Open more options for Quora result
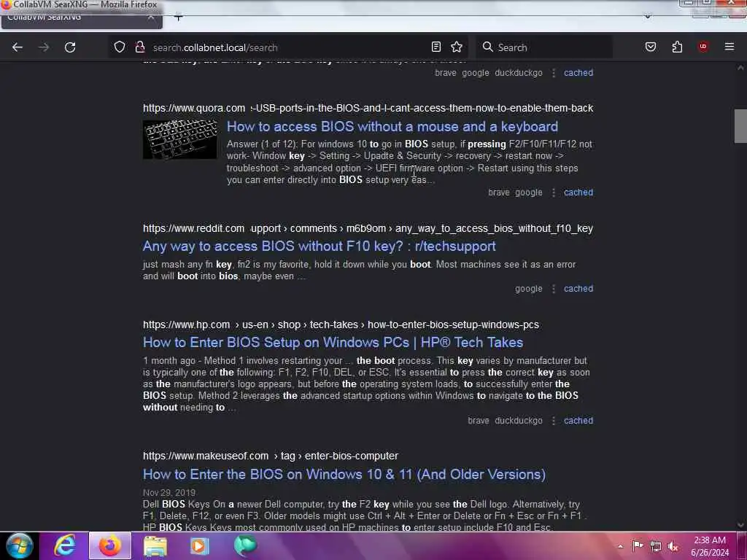Screen dimensions: 747x560 click(553, 192)
